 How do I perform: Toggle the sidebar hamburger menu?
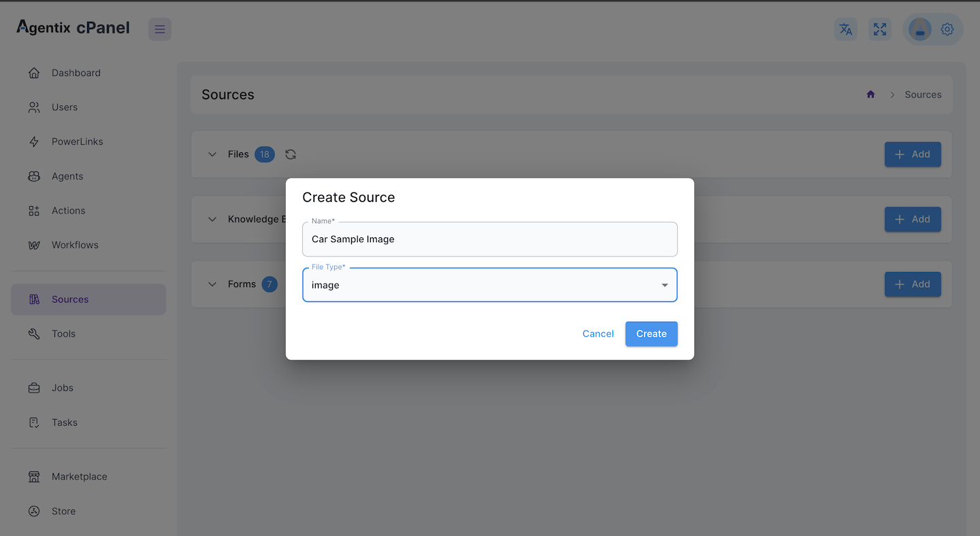159,29
